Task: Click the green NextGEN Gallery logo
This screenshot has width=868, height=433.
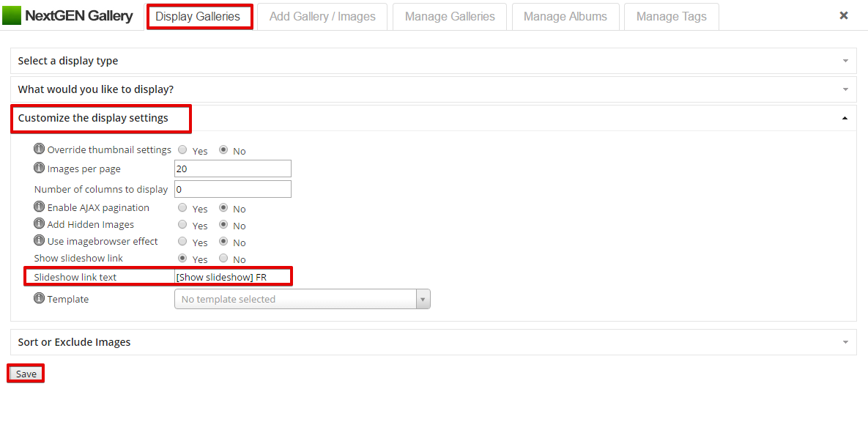Action: pyautogui.click(x=12, y=16)
